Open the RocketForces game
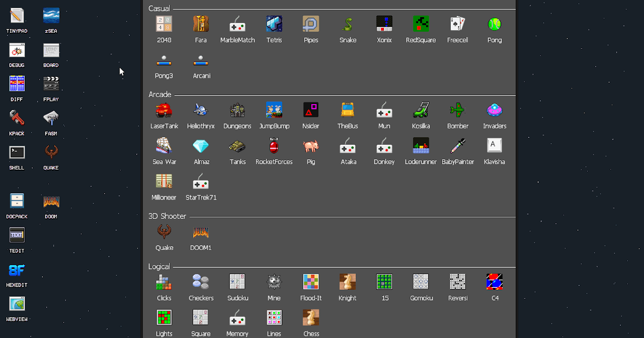The width and height of the screenshot is (644, 338). point(274,146)
